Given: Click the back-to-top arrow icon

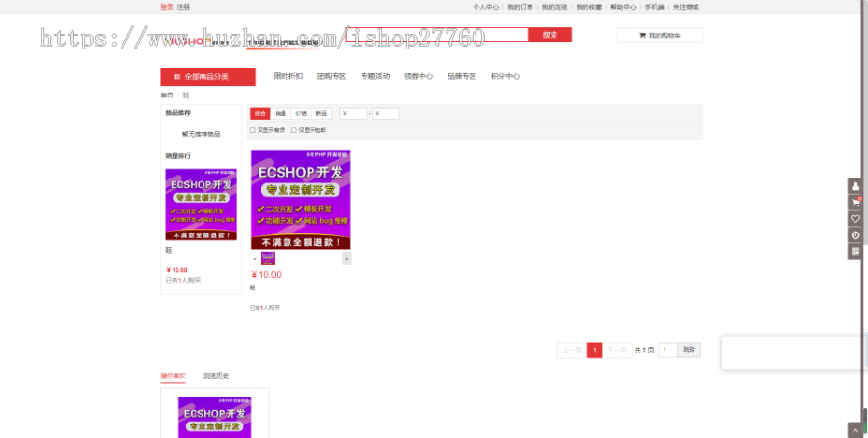Looking at the screenshot, I should [855, 429].
